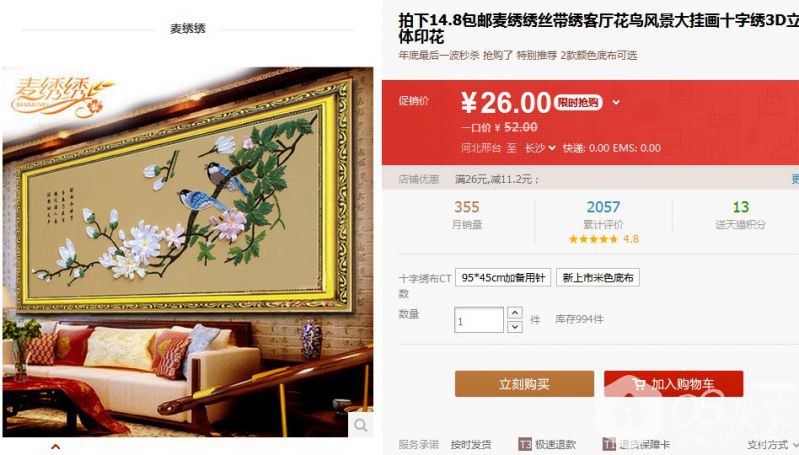Click the five-star rating 4.8

pos(603,239)
